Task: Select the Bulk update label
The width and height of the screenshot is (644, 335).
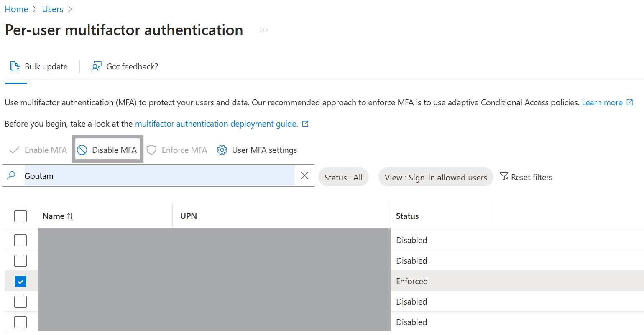Action: click(46, 66)
